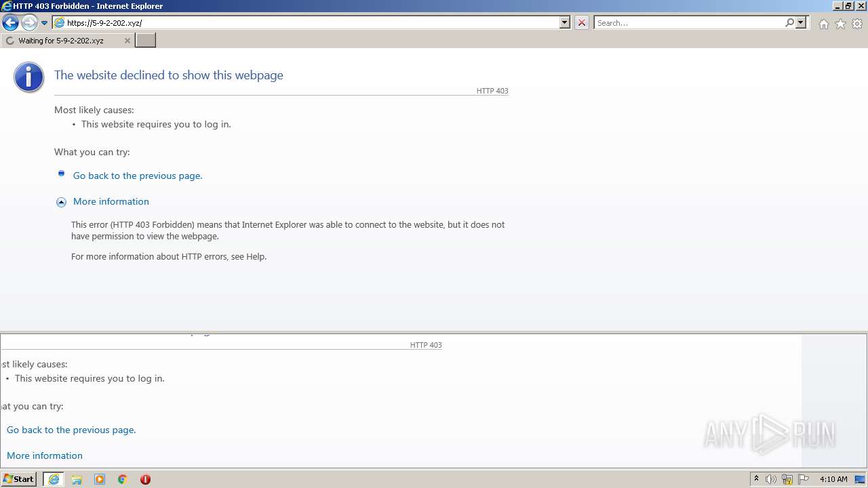Click 'This website requires you to log in.' text

point(156,124)
